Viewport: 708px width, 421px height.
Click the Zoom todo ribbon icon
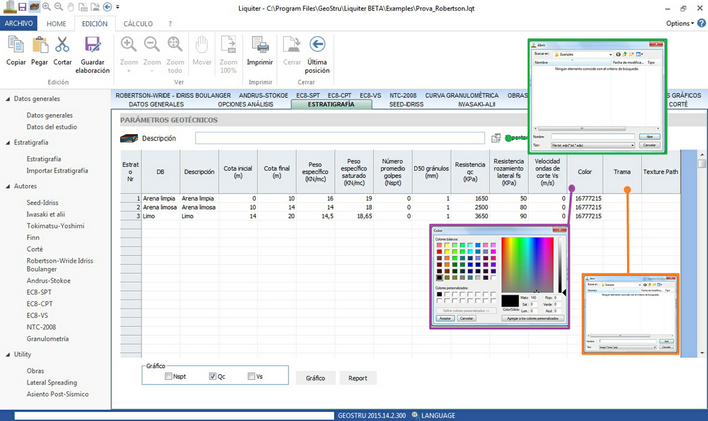(175, 44)
